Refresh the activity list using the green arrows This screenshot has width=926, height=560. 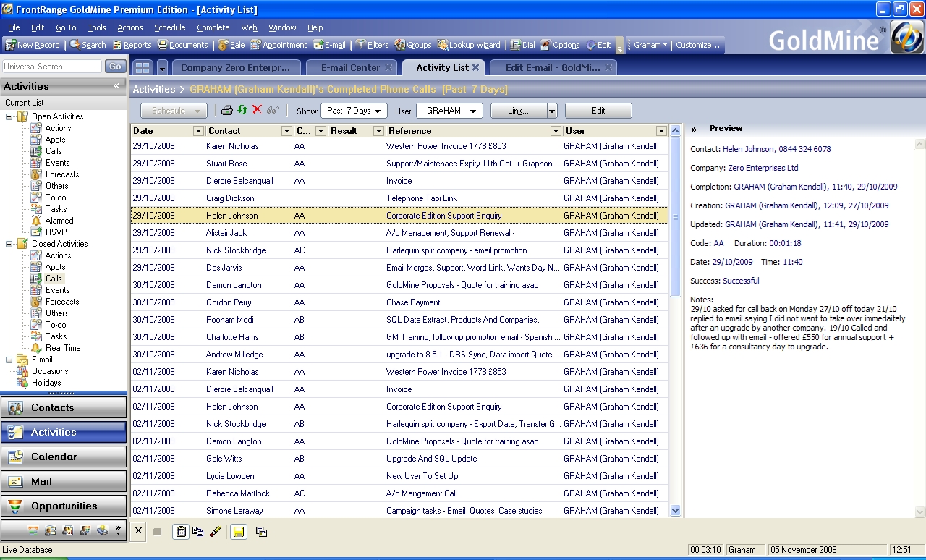[x=242, y=110]
